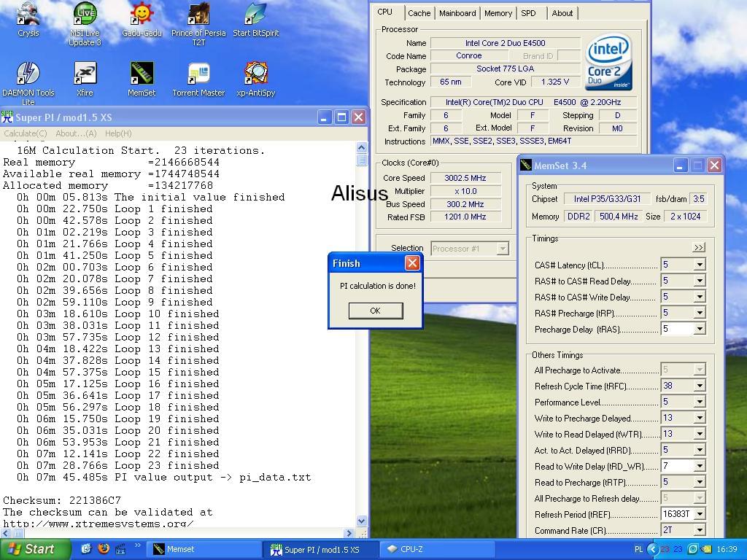Open RAS# to CAS# Write Delay dropdown

click(x=700, y=297)
